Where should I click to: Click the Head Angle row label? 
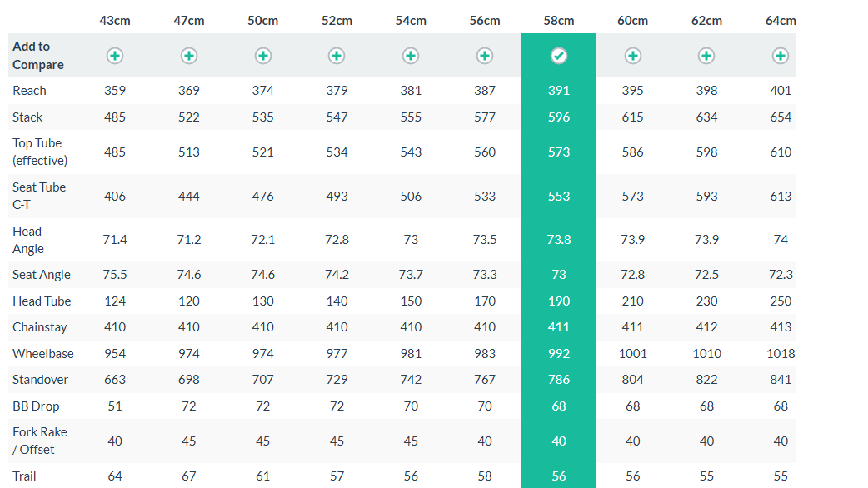coord(27,240)
